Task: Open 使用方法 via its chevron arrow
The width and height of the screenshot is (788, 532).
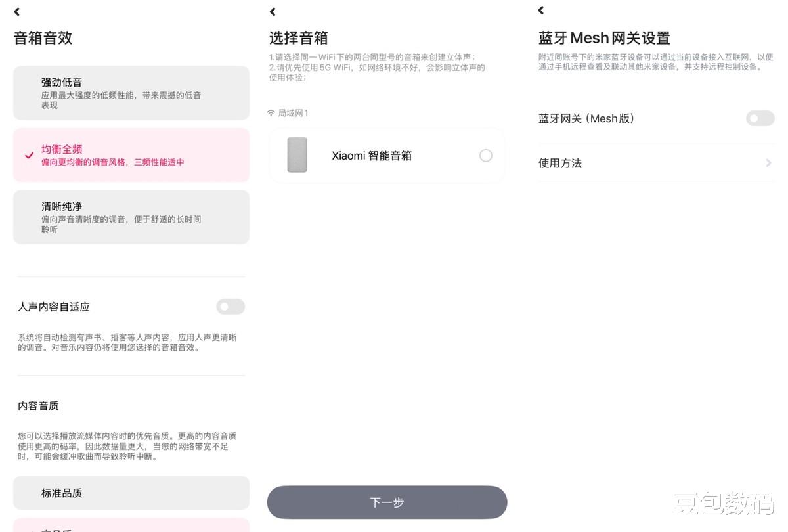Action: [768, 163]
